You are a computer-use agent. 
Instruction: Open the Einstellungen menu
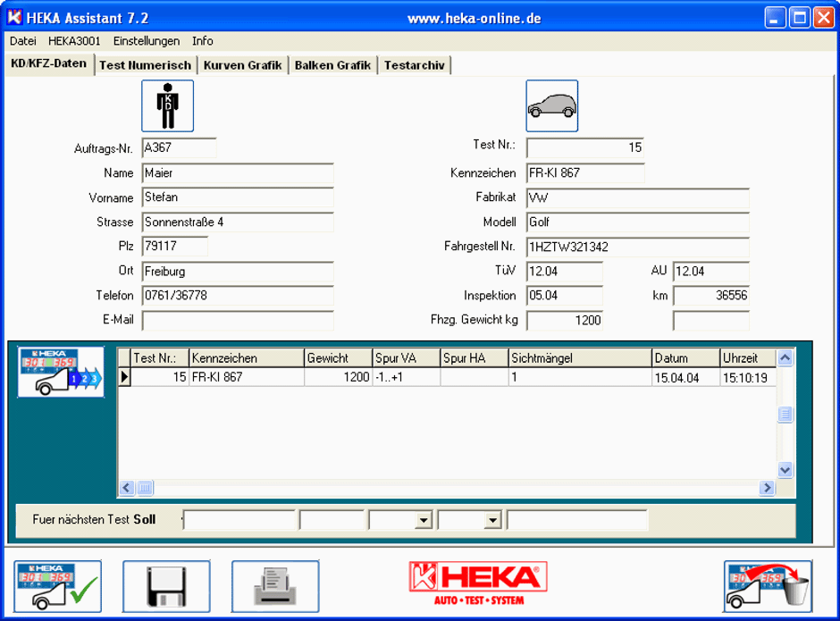[x=146, y=41]
